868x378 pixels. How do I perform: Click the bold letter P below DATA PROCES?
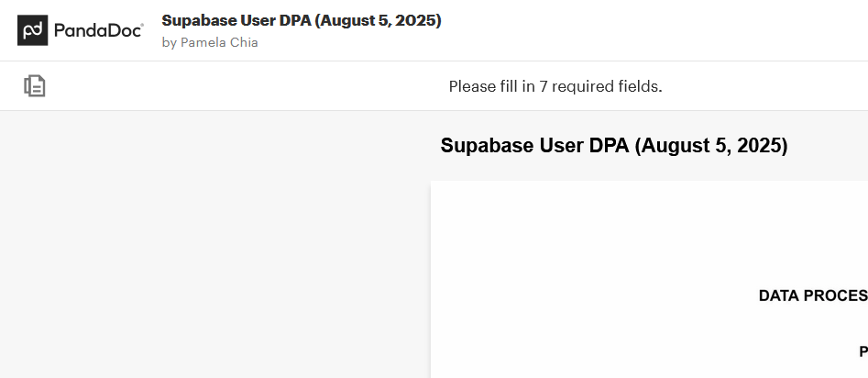click(x=863, y=350)
